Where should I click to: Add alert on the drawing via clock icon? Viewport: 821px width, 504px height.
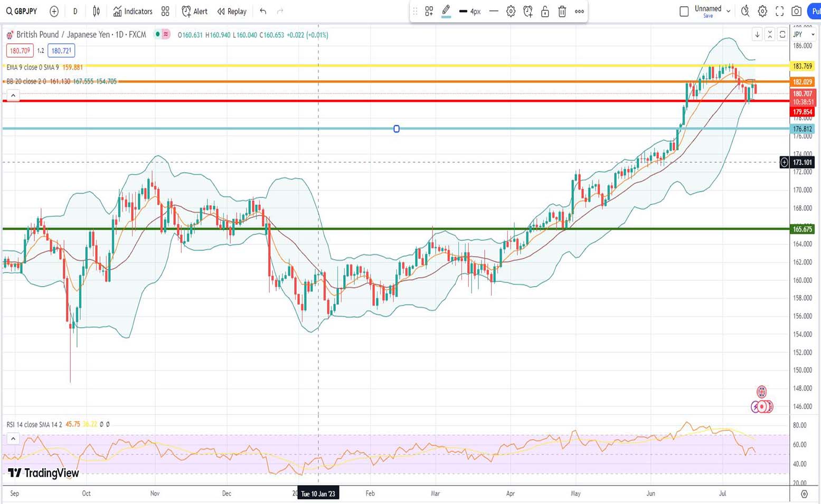528,11
